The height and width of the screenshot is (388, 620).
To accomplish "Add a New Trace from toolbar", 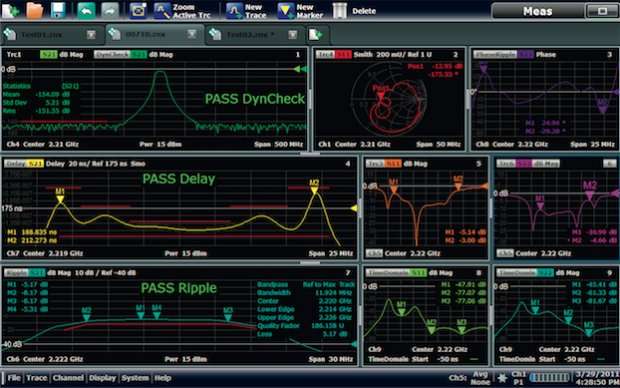I will tap(246, 11).
